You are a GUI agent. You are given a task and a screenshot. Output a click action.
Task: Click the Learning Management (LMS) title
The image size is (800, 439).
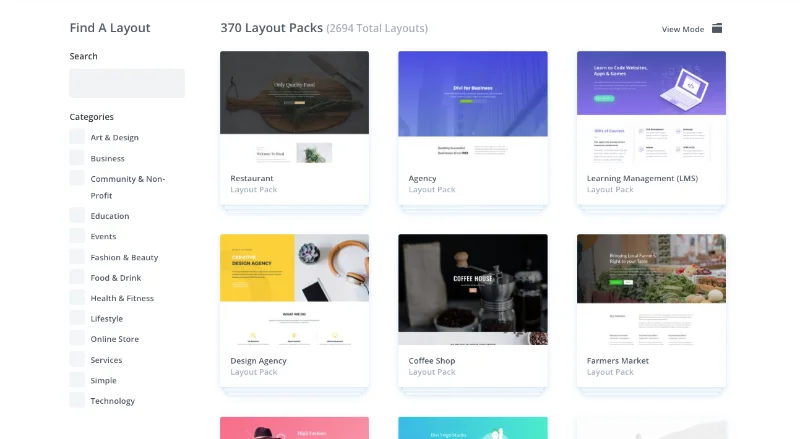coord(642,178)
